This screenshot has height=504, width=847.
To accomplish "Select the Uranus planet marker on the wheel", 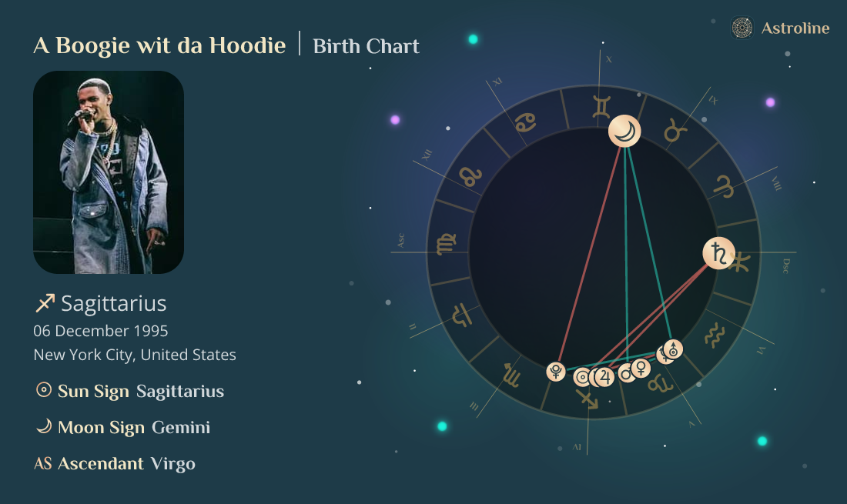I will tap(673, 349).
